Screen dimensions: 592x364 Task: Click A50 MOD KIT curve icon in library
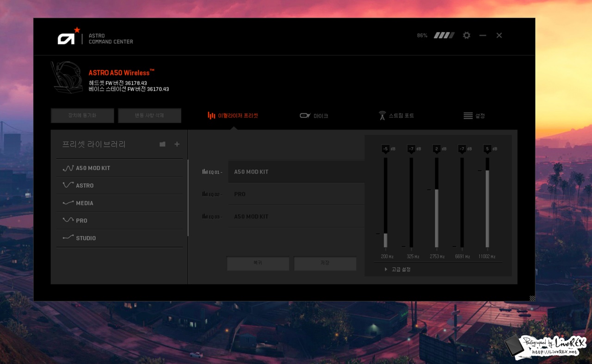(68, 168)
